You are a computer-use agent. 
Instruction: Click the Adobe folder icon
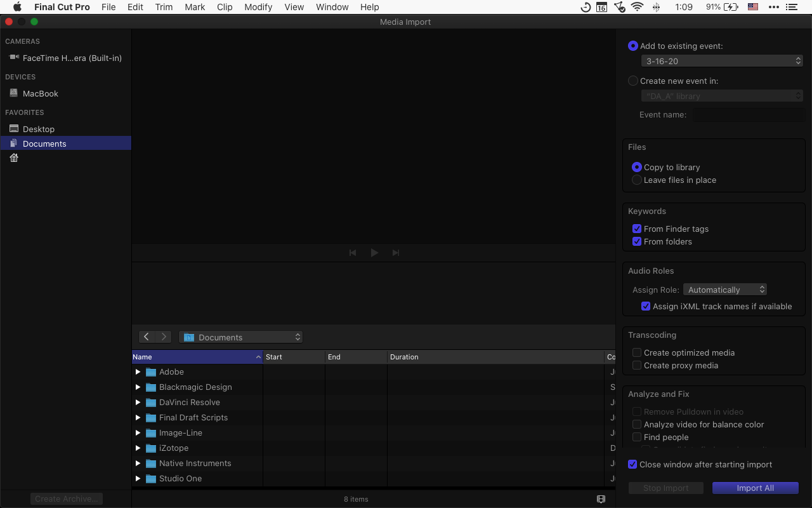point(151,372)
